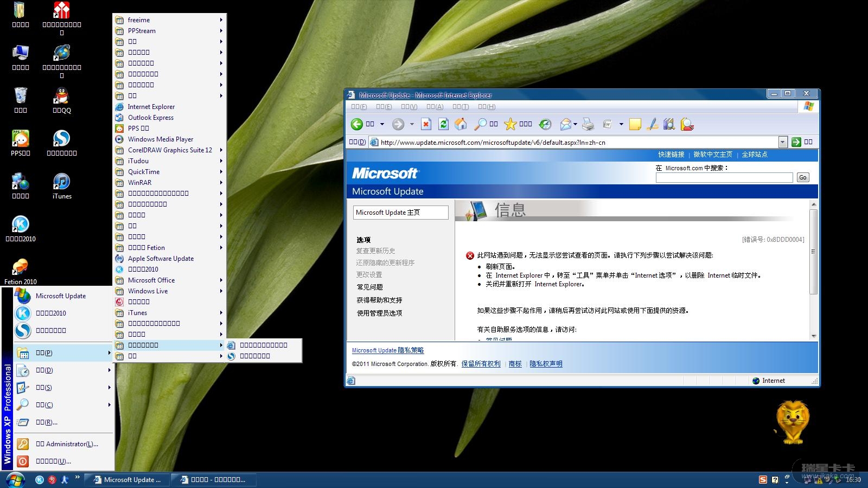The width and height of the screenshot is (868, 488).
Task: Click the orange S input method tray icon
Action: [763, 480]
